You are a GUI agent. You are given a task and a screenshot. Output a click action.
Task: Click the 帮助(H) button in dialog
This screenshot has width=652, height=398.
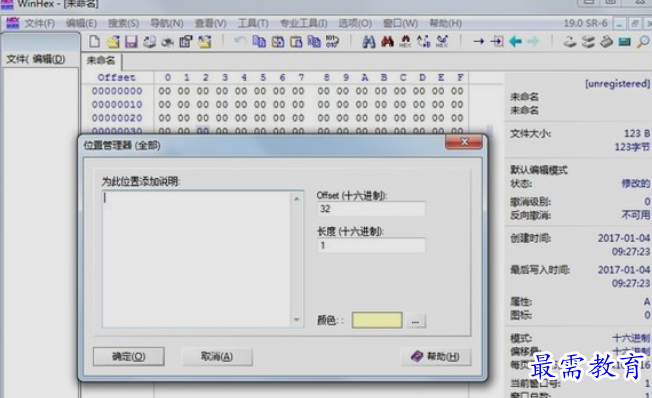436,356
